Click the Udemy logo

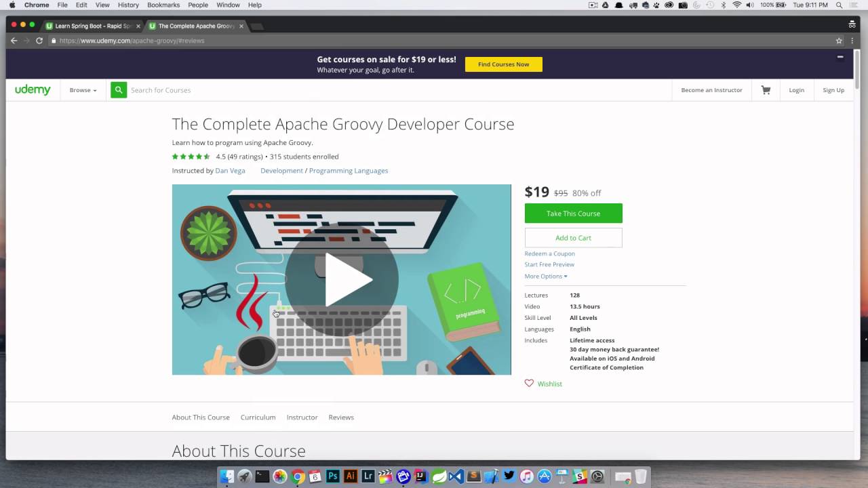tap(33, 89)
